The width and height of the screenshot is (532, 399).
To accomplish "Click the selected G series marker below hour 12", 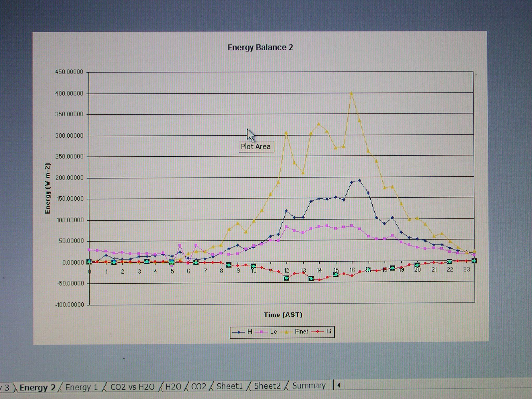I will point(287,278).
